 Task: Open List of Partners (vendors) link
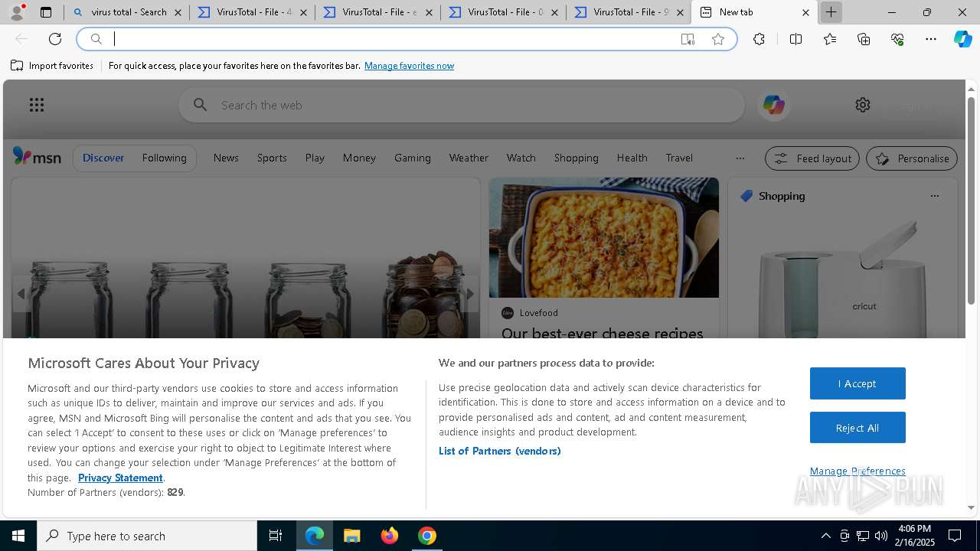499,451
